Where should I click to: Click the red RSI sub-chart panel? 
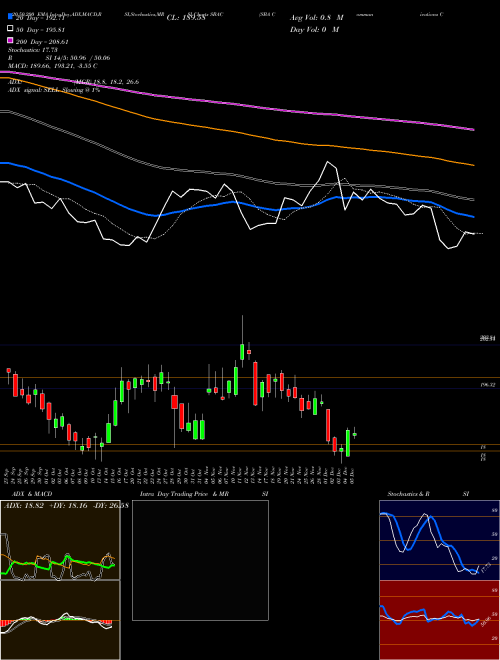(439, 620)
